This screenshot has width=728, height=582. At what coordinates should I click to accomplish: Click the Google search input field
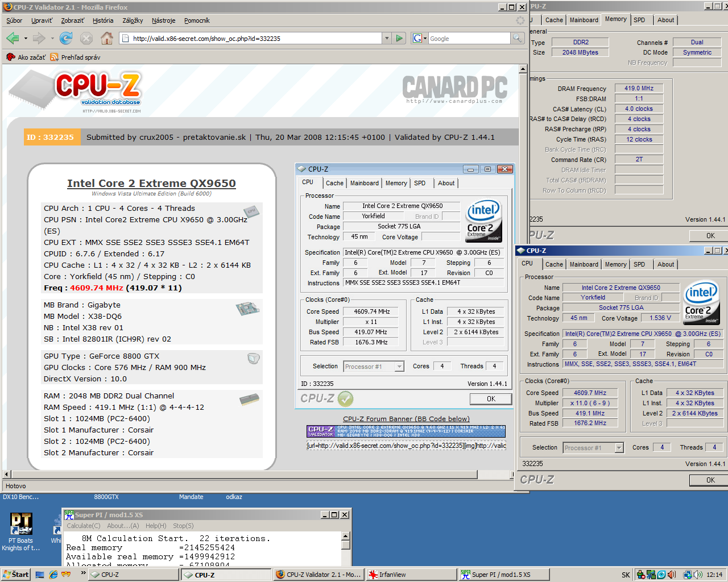click(469, 38)
